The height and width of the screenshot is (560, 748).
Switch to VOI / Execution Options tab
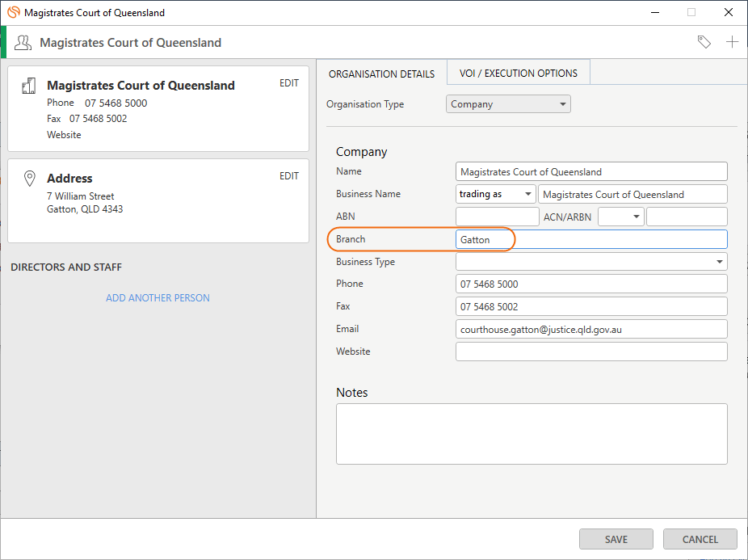[518, 73]
